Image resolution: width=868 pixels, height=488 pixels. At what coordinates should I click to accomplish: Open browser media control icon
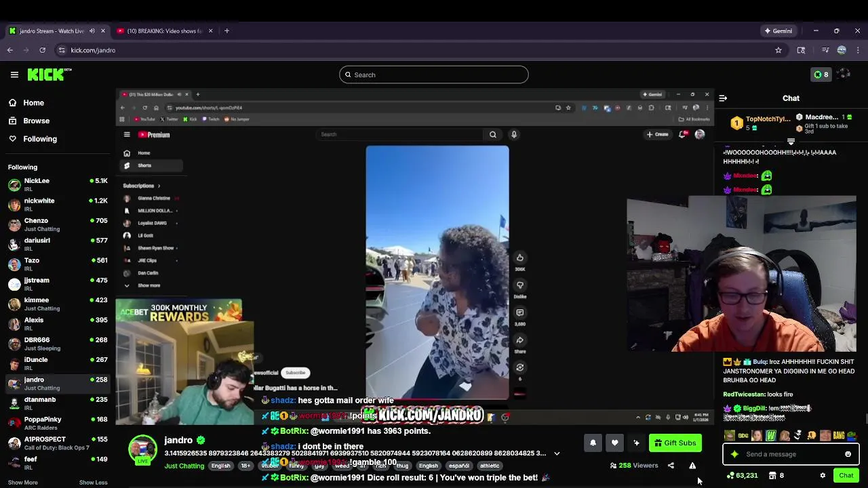[825, 50]
